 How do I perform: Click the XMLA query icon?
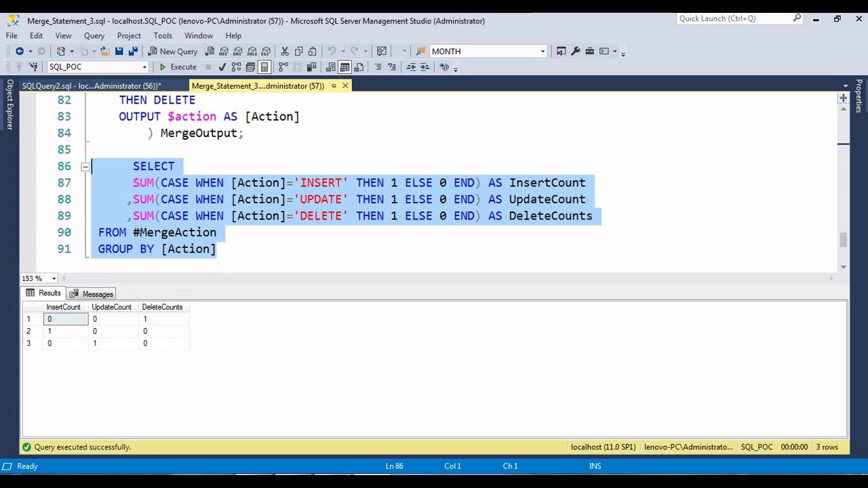click(x=252, y=51)
